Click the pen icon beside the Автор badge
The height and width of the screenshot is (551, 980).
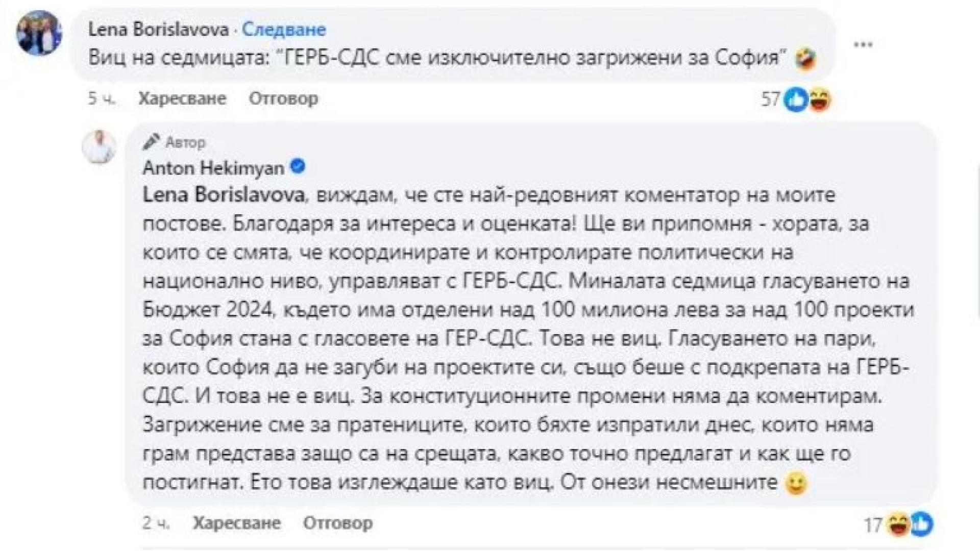[151, 142]
